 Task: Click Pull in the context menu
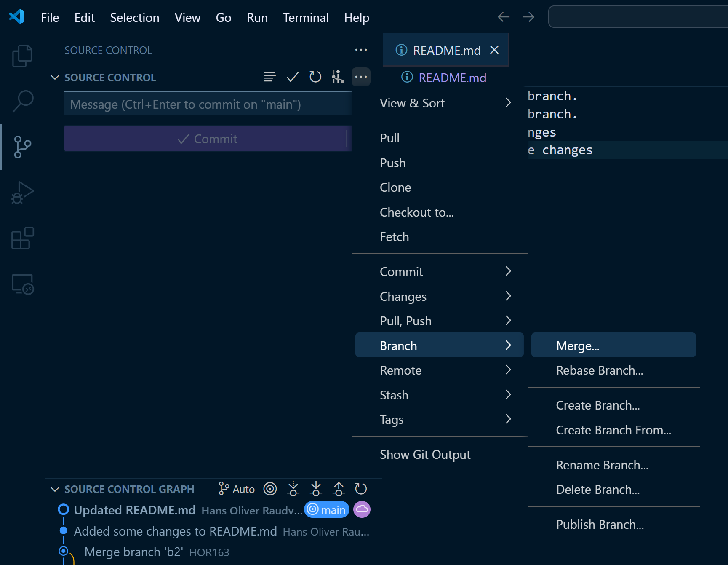[439, 138]
